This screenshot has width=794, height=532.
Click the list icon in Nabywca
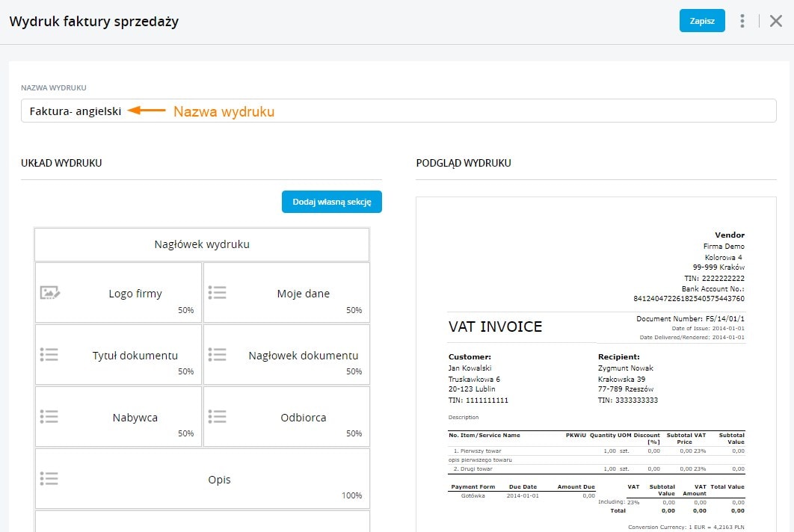pyautogui.click(x=49, y=417)
